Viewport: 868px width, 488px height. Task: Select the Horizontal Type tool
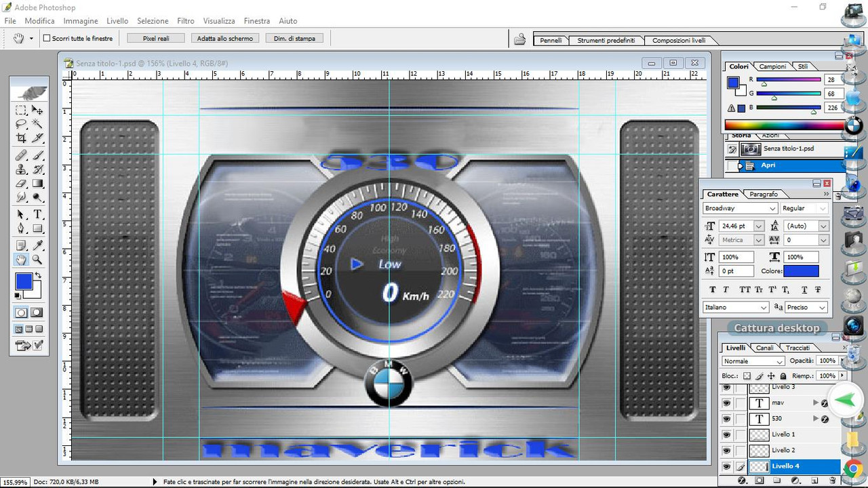(x=38, y=214)
